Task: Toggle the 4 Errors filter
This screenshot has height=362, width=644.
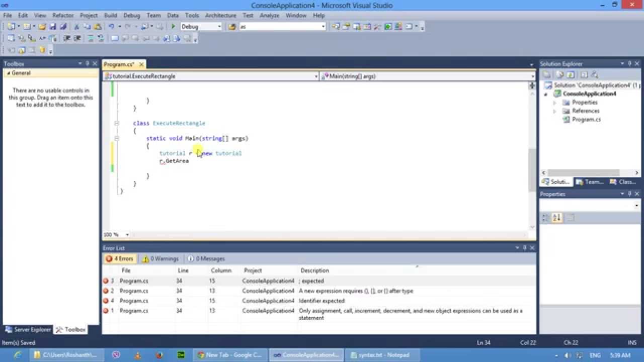Action: [119, 258]
